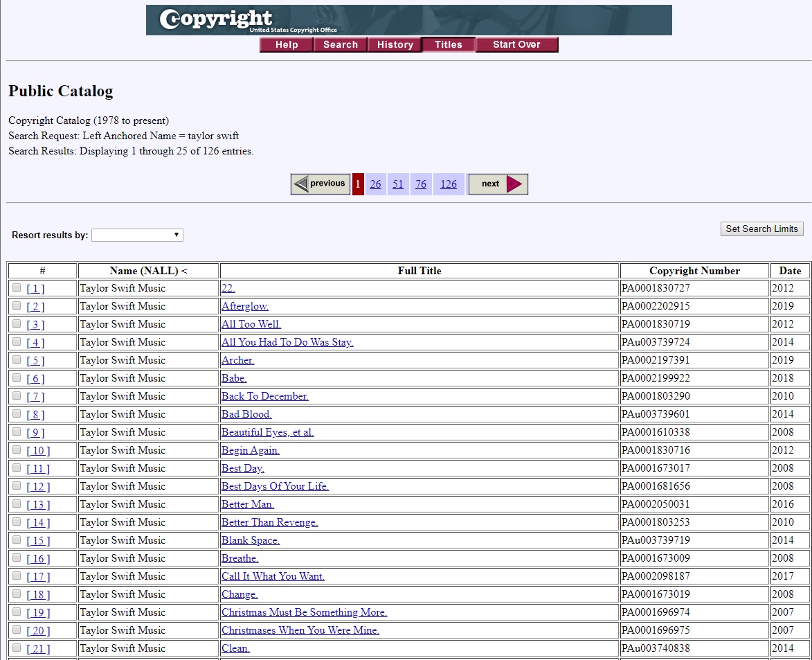Click the Copyright Office logo banner
Image resolution: width=812 pixels, height=660 pixels.
click(x=408, y=20)
